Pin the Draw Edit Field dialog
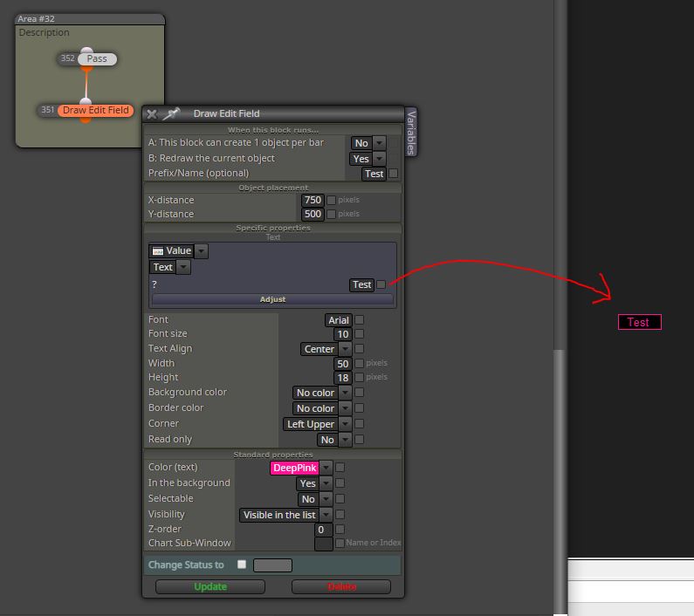The width and height of the screenshot is (694, 616). tap(171, 113)
